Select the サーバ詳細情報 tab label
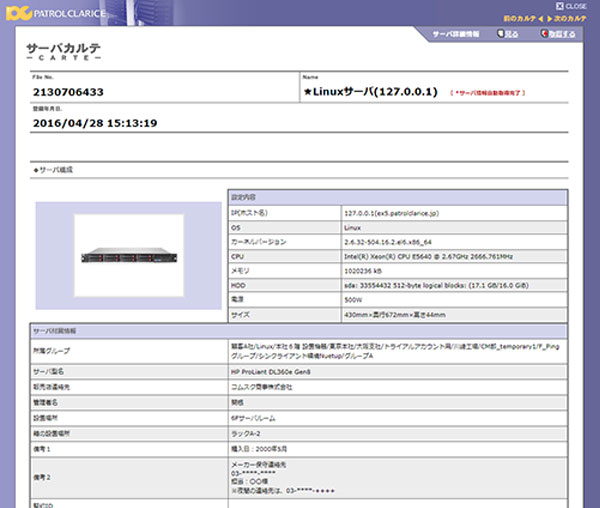The height and width of the screenshot is (508, 600). [x=456, y=34]
